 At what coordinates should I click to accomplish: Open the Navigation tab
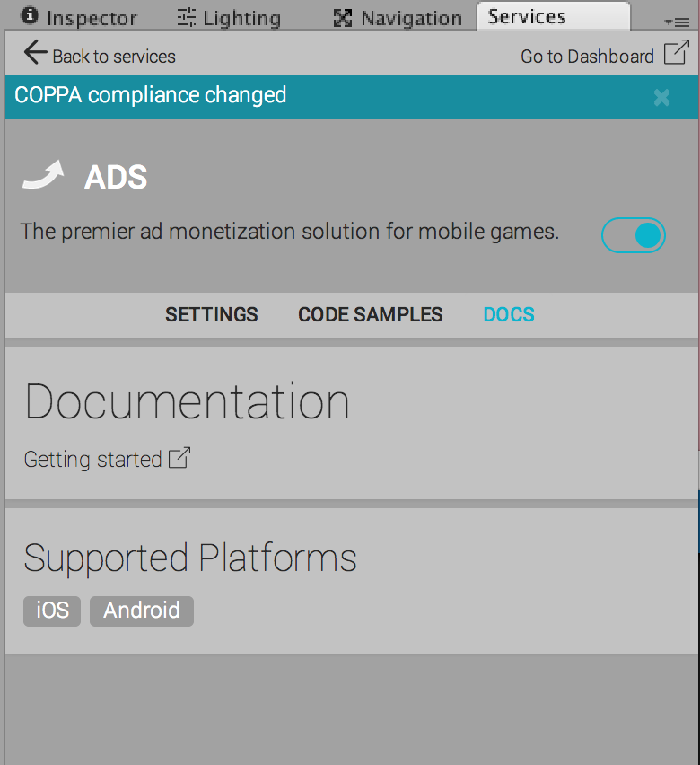(x=398, y=18)
